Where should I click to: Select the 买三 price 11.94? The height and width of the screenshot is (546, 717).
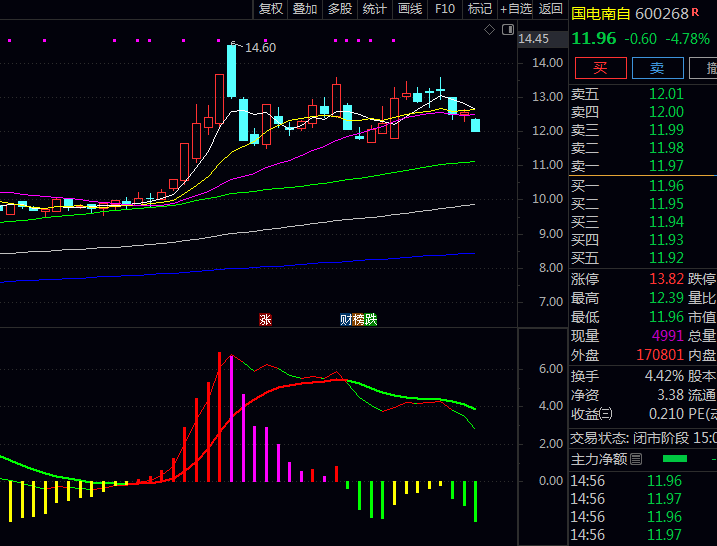[x=666, y=222]
